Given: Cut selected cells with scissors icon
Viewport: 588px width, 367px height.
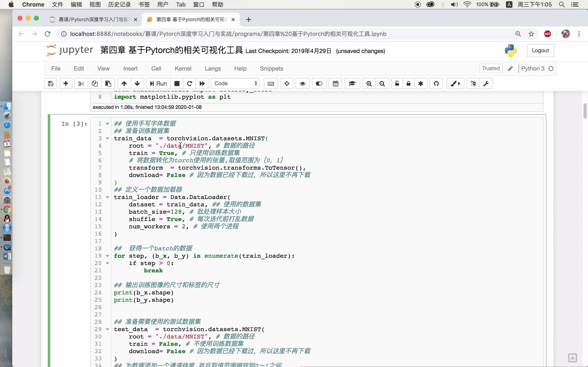Looking at the screenshot, I should tap(81, 84).
